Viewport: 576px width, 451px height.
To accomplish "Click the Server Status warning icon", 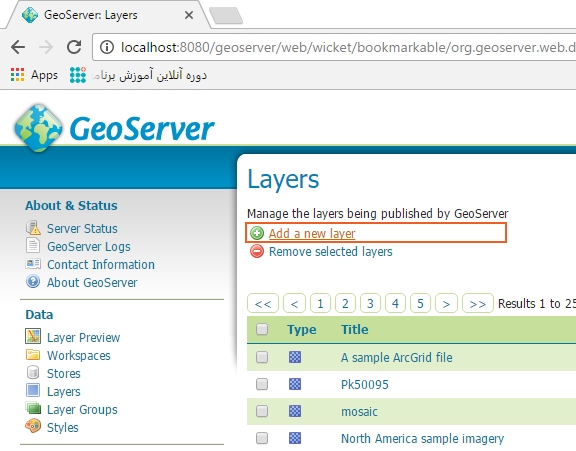I will [33, 228].
